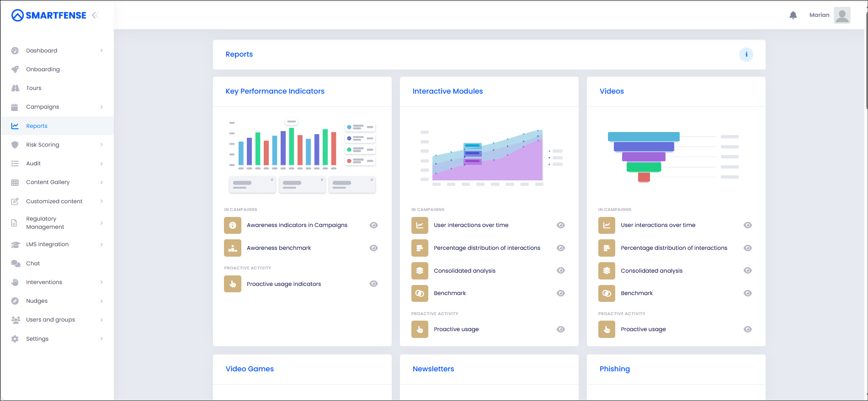Toggle eye icon for Videos Proactive usage
868x401 pixels.
748,329
